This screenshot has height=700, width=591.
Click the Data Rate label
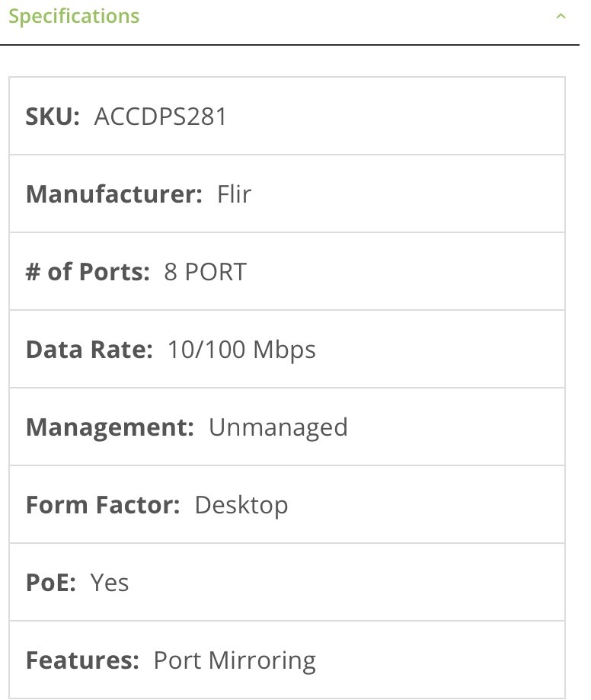[x=89, y=349]
